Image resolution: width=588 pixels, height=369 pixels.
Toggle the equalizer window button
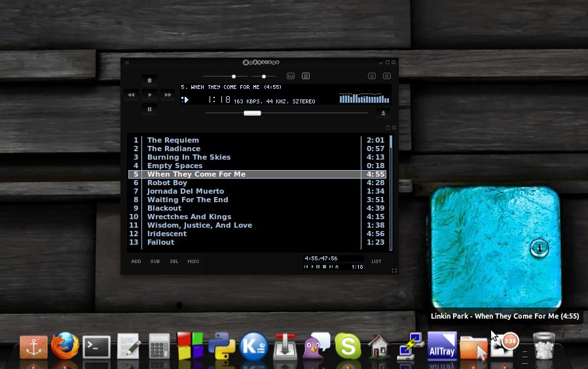291,76
